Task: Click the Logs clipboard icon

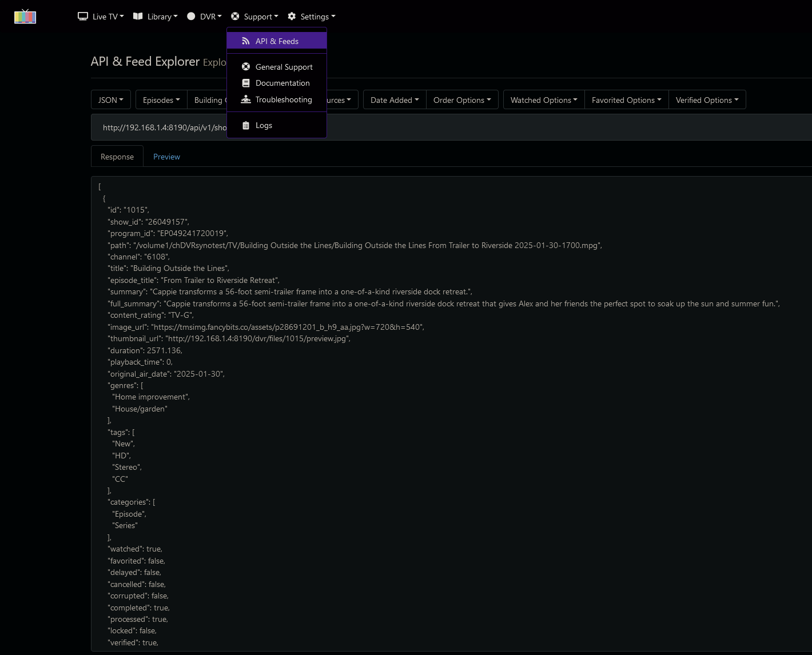Action: 246,125
